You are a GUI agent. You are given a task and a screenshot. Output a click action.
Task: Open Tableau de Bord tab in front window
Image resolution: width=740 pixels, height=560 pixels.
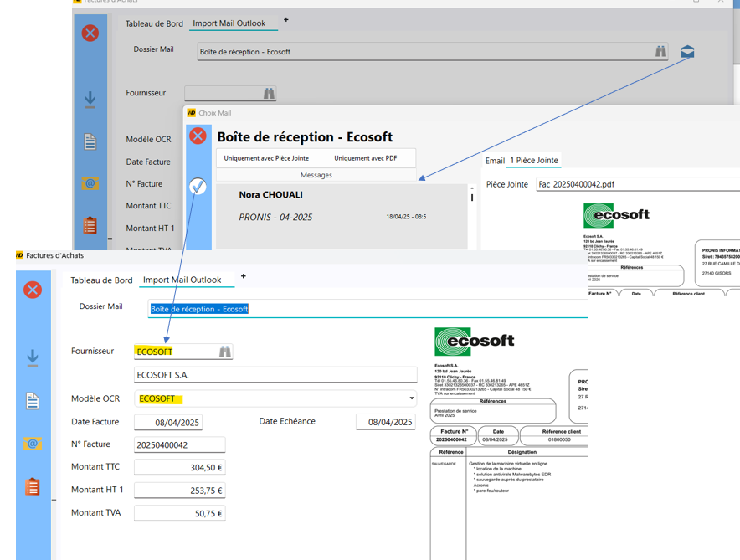point(101,280)
